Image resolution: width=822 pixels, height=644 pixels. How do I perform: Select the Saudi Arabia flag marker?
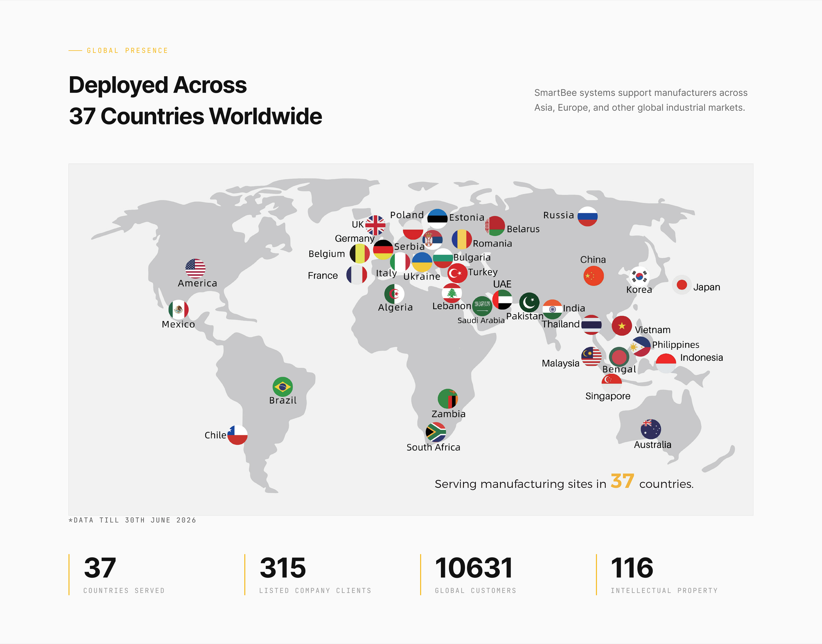(x=482, y=306)
